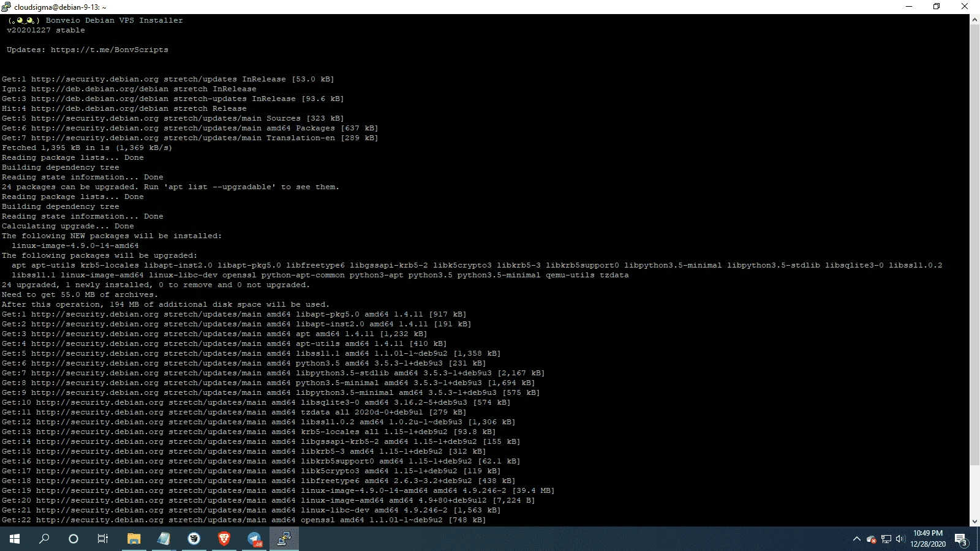Open Task View on the taskbar
Image resolution: width=980 pixels, height=551 pixels.
[x=103, y=539]
